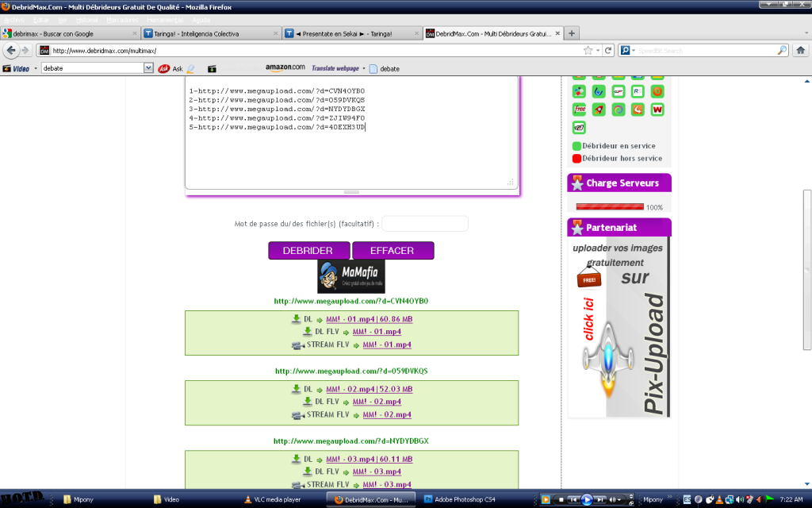The width and height of the screenshot is (812, 508).
Task: Go back with the browser back arrow
Action: click(11, 50)
